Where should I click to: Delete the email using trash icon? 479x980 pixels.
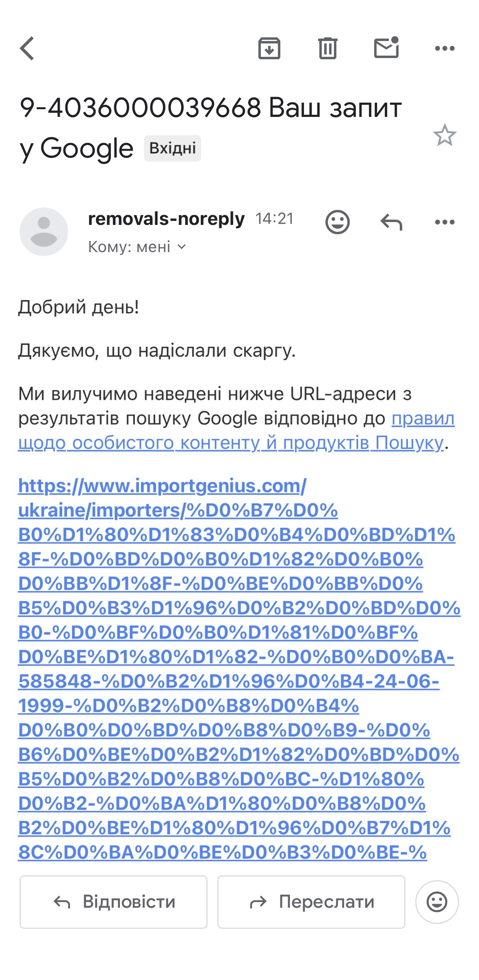[327, 48]
